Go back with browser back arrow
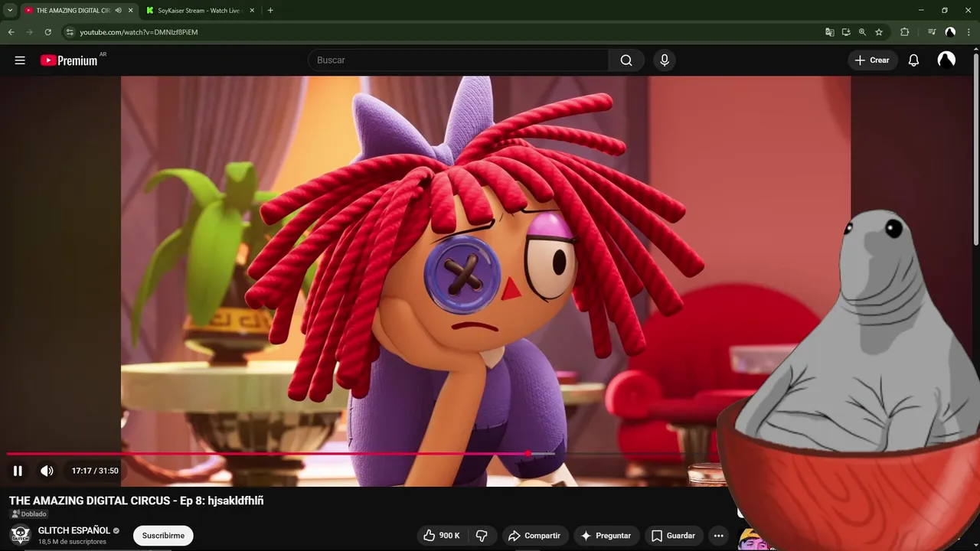 11,32
